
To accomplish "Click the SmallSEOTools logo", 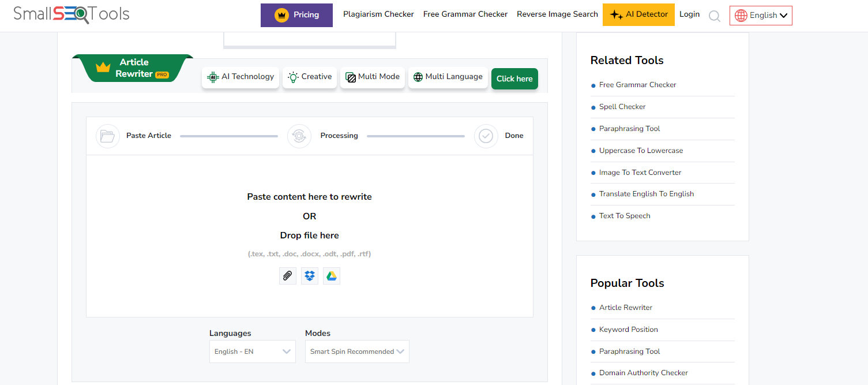I will [72, 14].
